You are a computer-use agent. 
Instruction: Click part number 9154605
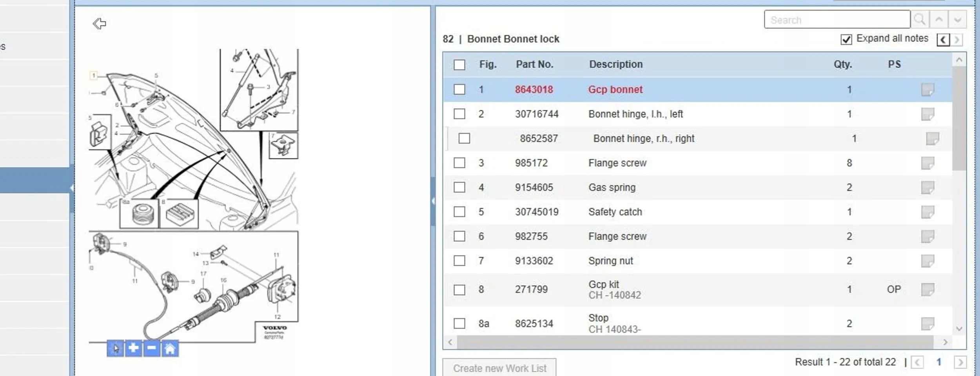pyautogui.click(x=534, y=187)
